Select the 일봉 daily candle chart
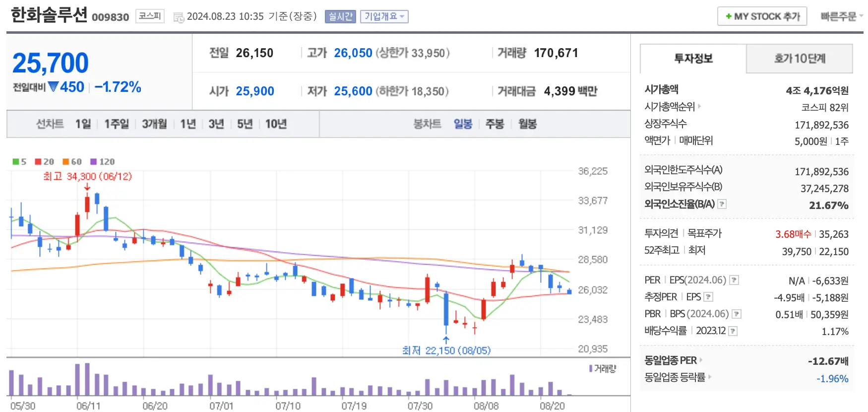Image resolution: width=868 pixels, height=412 pixels. (463, 124)
